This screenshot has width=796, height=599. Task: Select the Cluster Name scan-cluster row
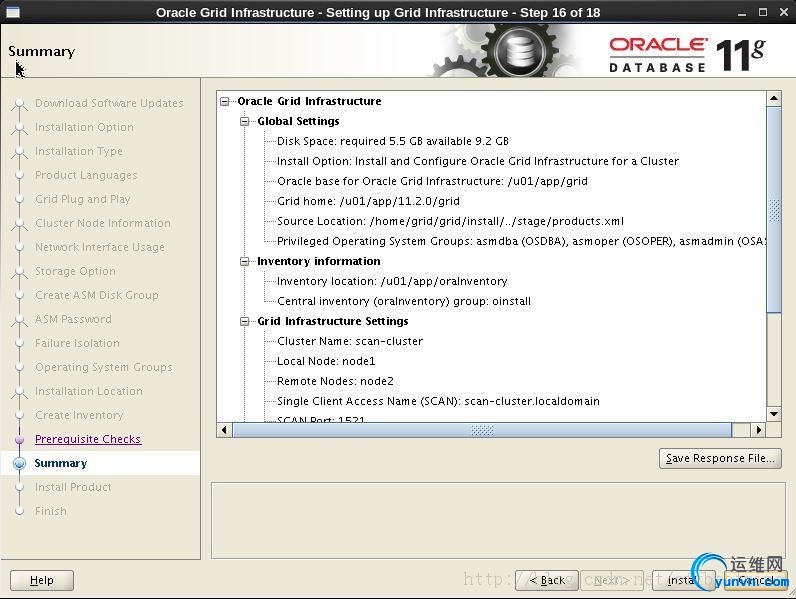tap(350, 341)
